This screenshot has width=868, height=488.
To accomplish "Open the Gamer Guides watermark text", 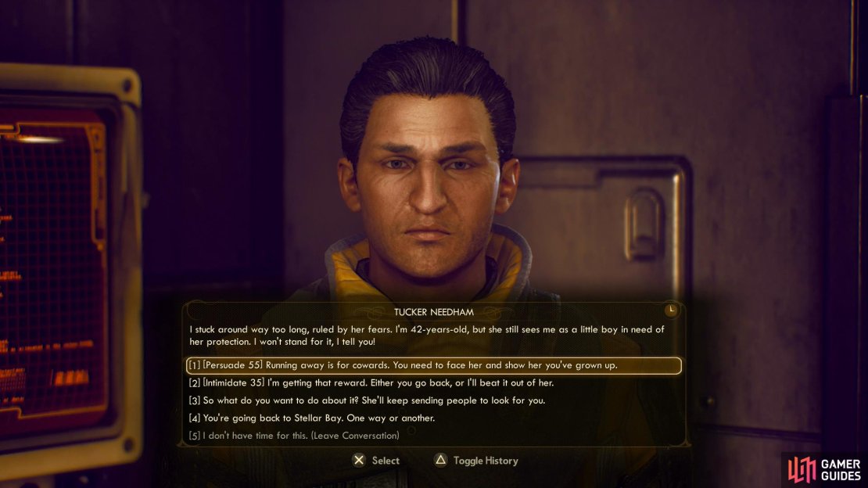I will (841, 470).
